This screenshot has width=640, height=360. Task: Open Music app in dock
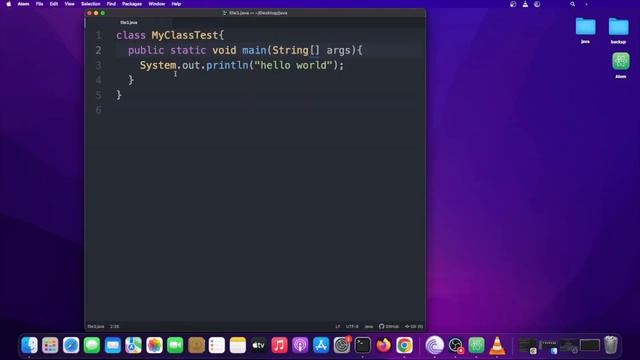(x=279, y=345)
